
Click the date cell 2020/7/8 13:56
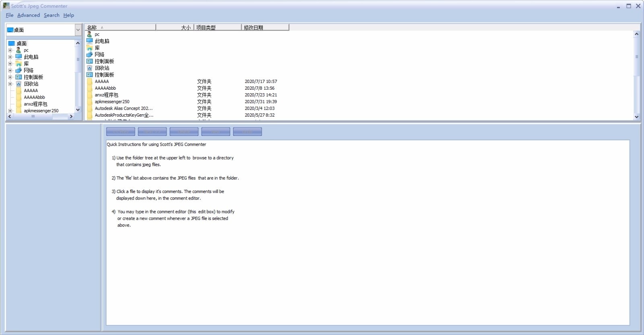coord(260,88)
